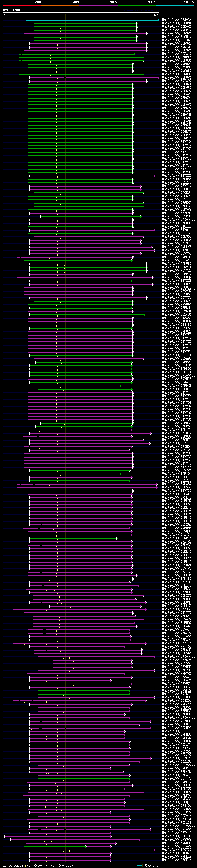Viewport: 197px width, 868px height.
Task: Click the purple alignment bar of UniRef100_Q6R3R1
Action: coord(86,34)
